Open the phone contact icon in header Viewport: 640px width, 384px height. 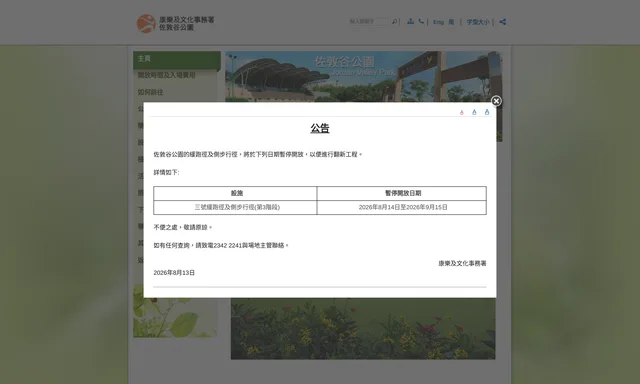421,21
